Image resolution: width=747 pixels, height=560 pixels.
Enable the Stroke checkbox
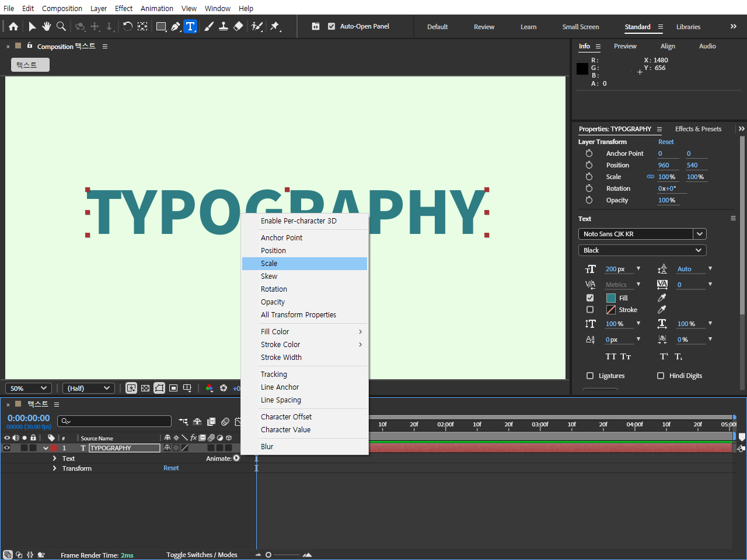[590, 310]
